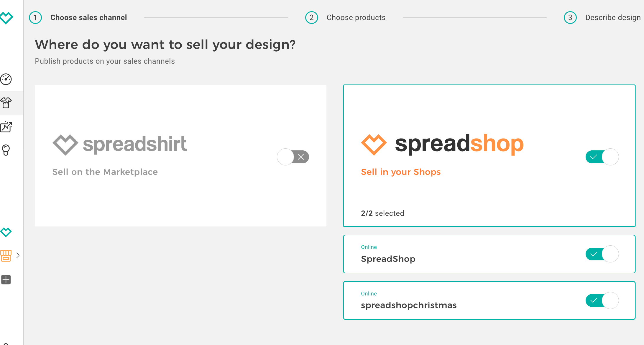
Task: Go to step 2 Choose products
Action: (356, 18)
